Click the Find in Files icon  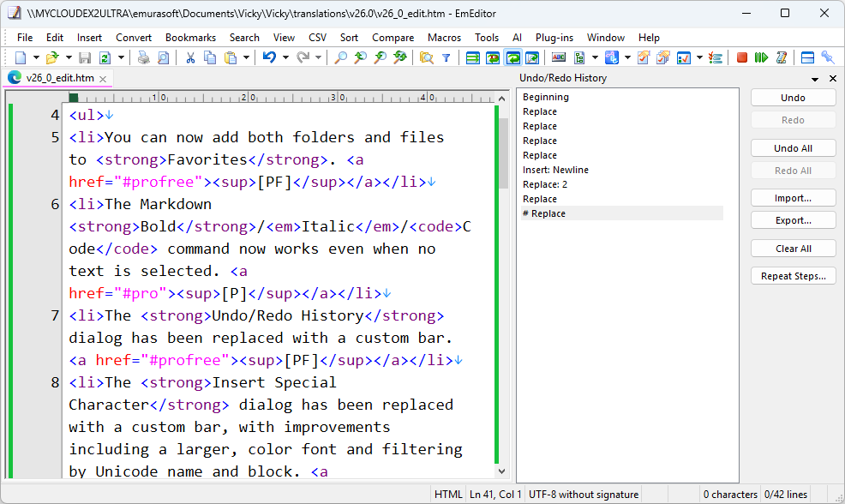pos(426,57)
